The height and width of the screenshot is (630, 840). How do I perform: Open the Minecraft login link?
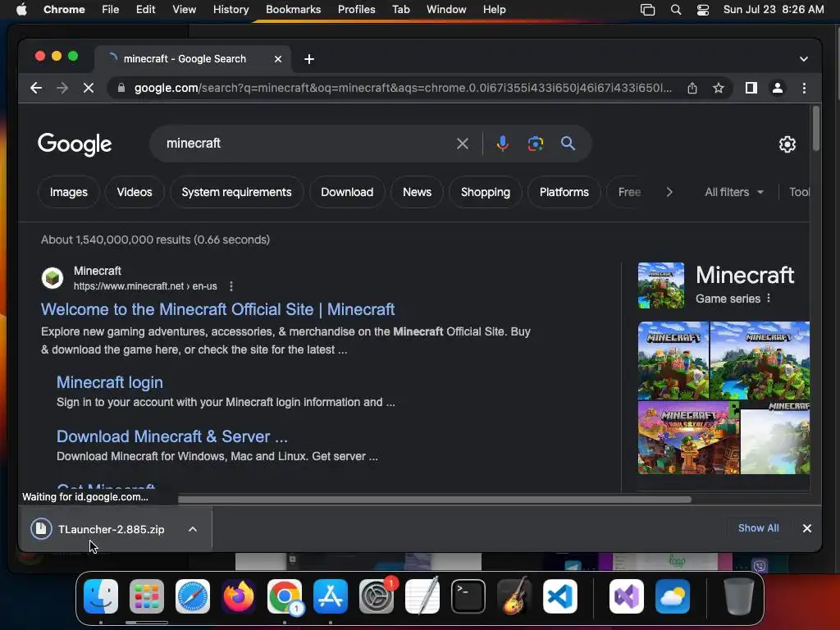(x=110, y=382)
